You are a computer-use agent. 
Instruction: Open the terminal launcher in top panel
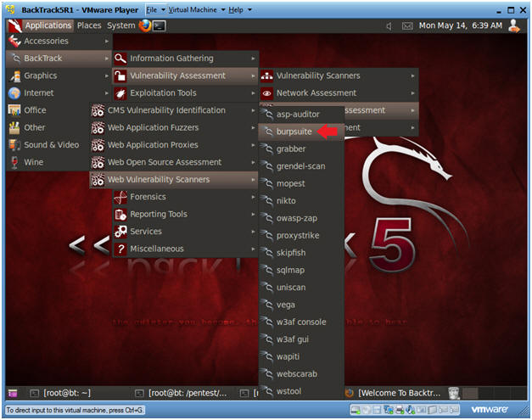click(x=160, y=25)
